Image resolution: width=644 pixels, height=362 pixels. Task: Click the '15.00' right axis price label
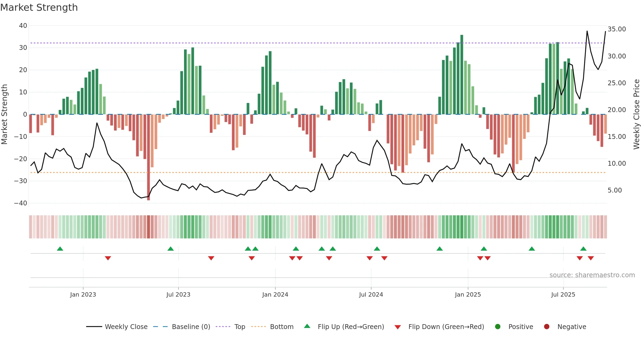pyautogui.click(x=617, y=137)
